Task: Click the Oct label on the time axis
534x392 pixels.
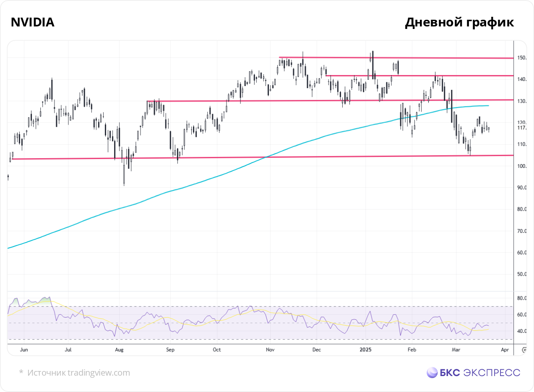Action: point(216,349)
